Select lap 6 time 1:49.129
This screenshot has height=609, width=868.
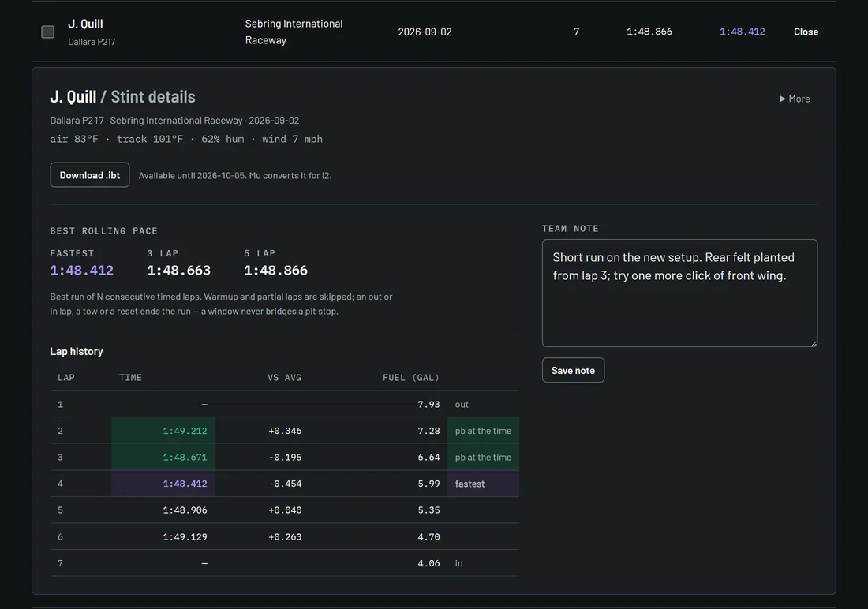(x=185, y=536)
